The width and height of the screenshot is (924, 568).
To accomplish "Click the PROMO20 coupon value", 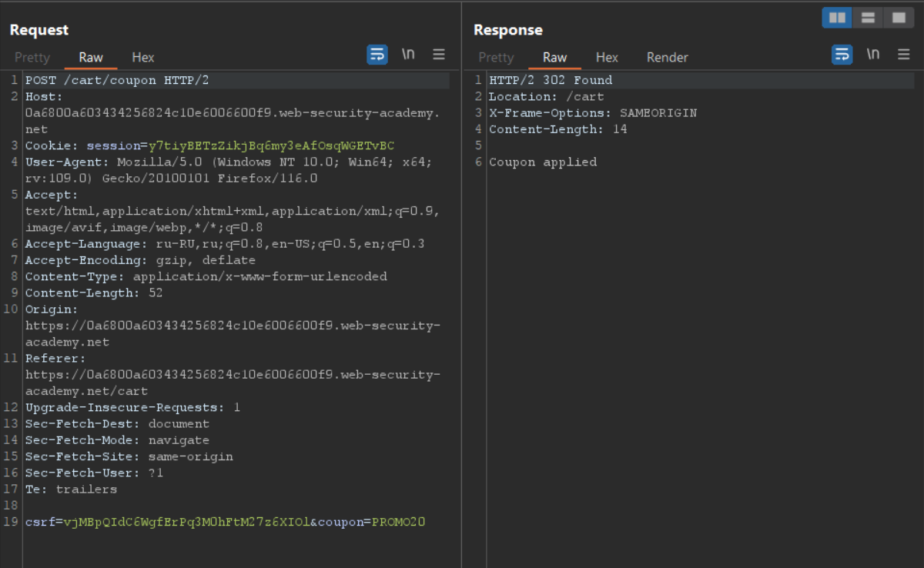I will click(x=399, y=523).
